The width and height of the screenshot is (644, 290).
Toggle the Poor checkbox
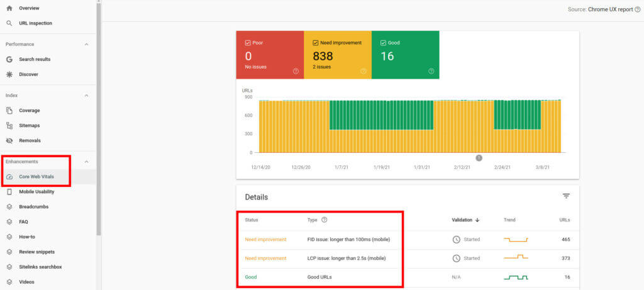(248, 43)
